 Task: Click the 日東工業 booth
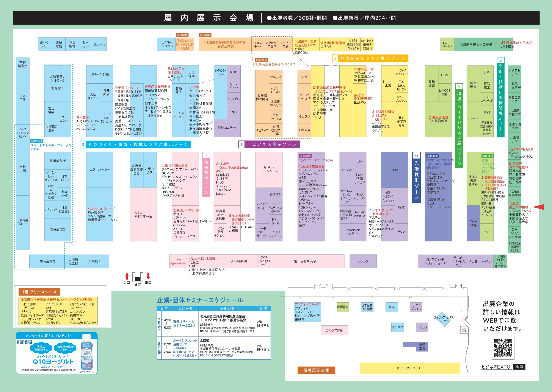(22, 98)
